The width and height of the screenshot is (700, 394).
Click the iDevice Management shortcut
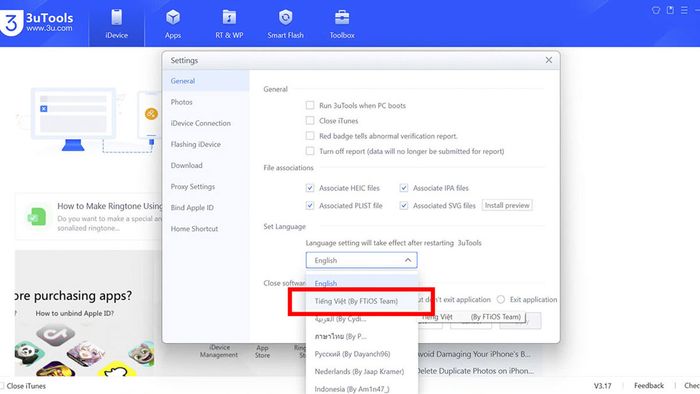click(x=219, y=351)
